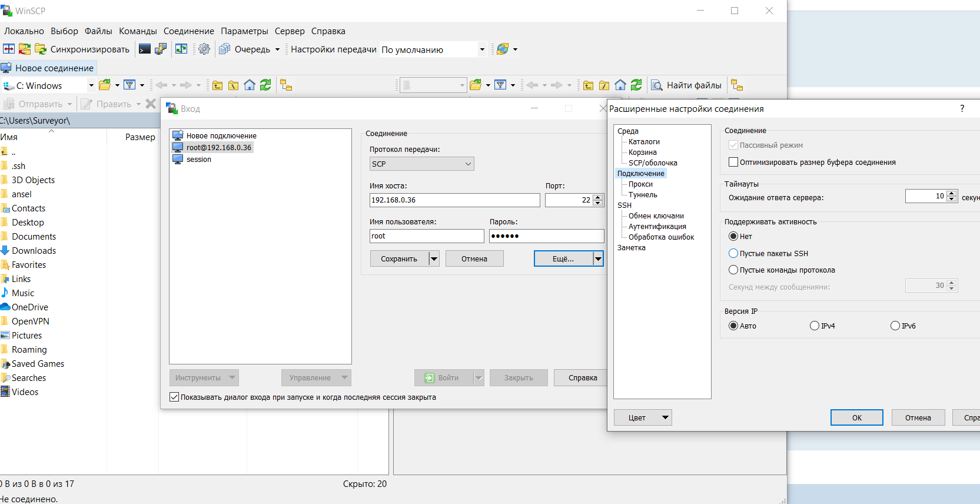Viewport: 980px width, 504px height.
Task: Show the remote directory tree icon
Action: click(737, 85)
